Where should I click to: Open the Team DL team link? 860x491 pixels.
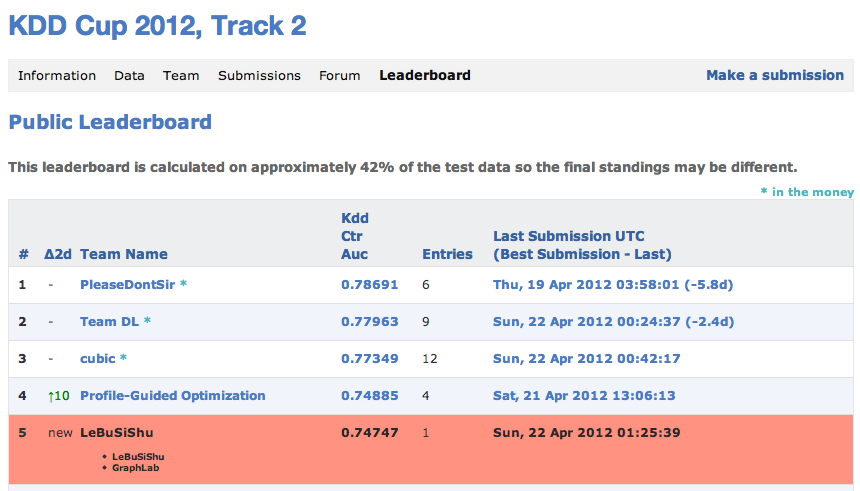110,322
